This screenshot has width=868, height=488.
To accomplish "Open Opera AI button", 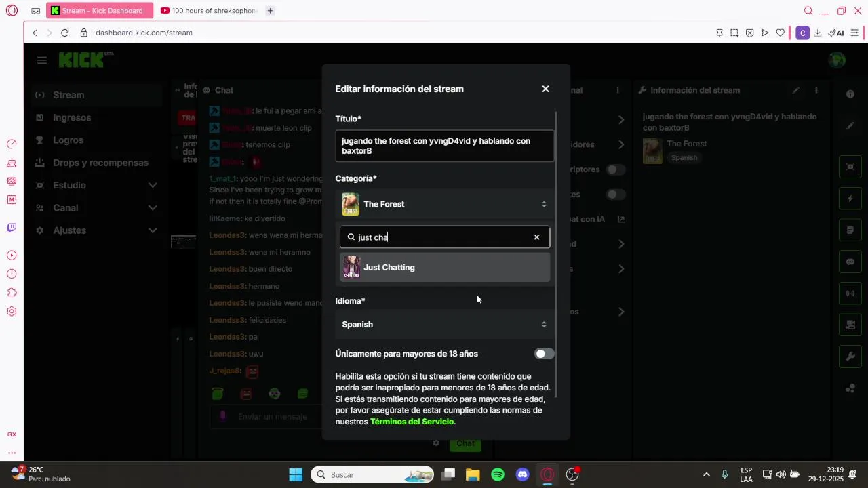I will [835, 33].
